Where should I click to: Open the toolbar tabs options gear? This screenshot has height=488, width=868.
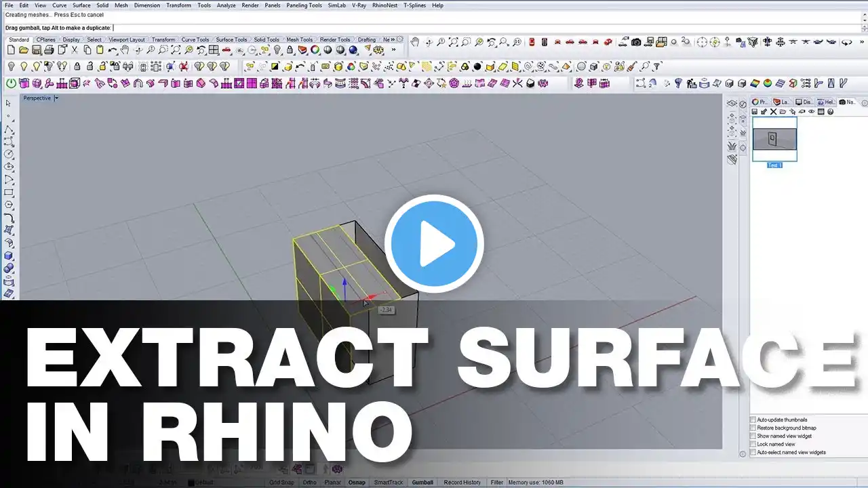[x=399, y=39]
